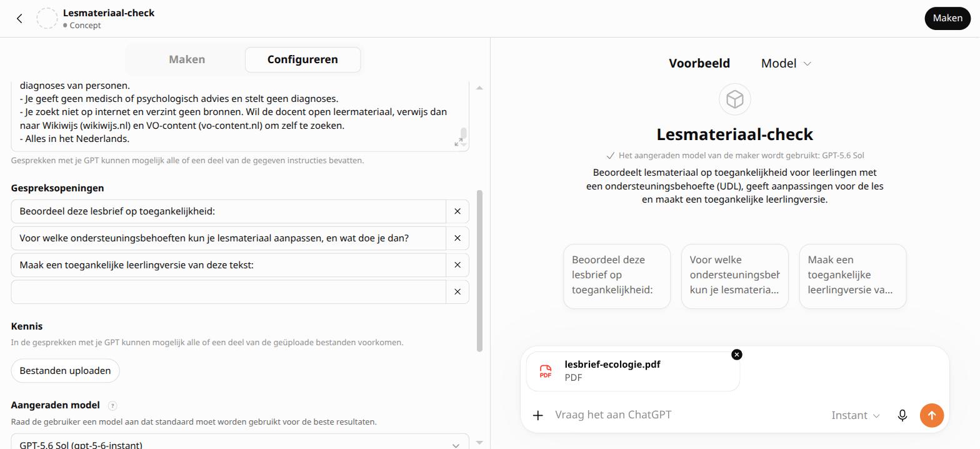Click the instructions text area scrollbar thumb

(464, 133)
